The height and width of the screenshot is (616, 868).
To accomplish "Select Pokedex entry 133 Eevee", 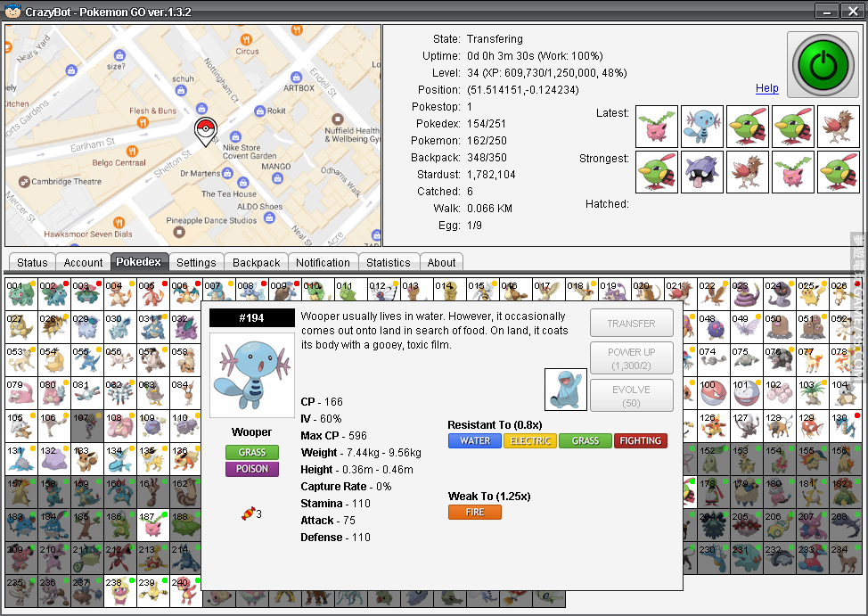I will [87, 459].
